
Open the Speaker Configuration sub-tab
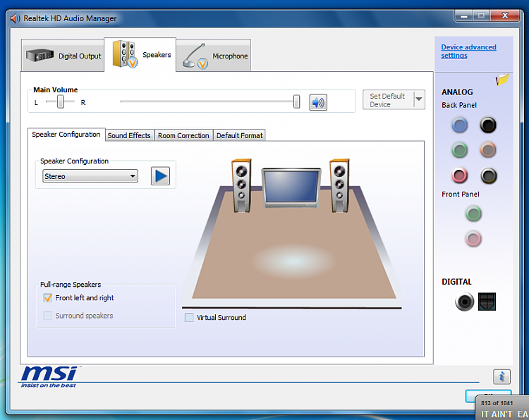click(66, 135)
